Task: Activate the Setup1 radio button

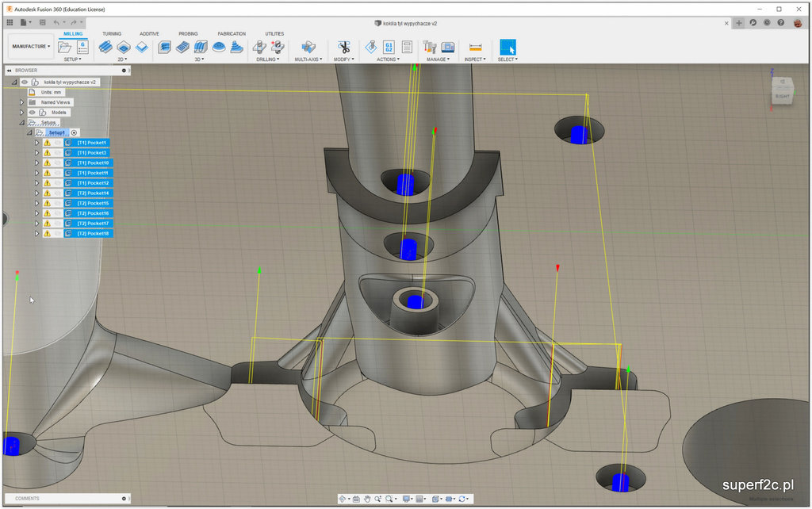Action: [74, 132]
